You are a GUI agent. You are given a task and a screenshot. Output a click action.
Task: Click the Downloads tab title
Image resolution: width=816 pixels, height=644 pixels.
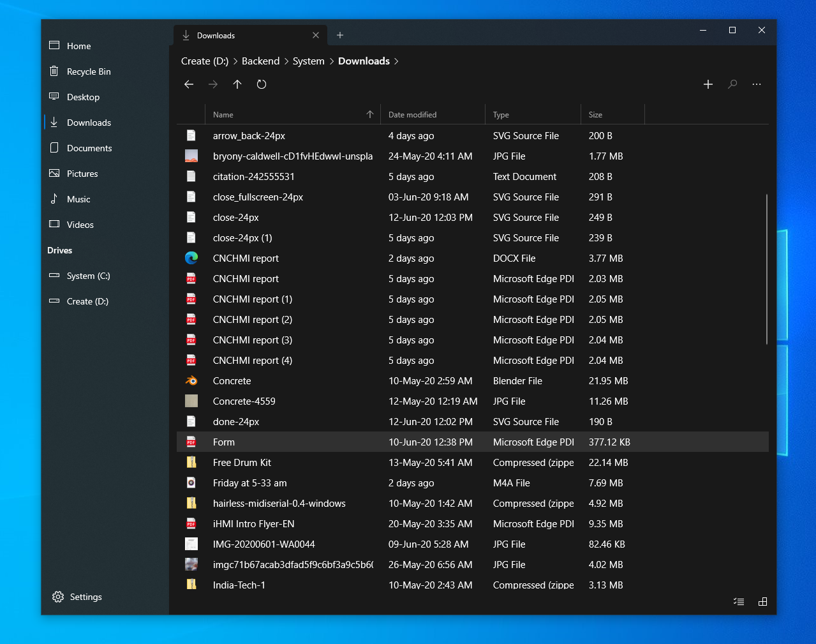pyautogui.click(x=216, y=36)
